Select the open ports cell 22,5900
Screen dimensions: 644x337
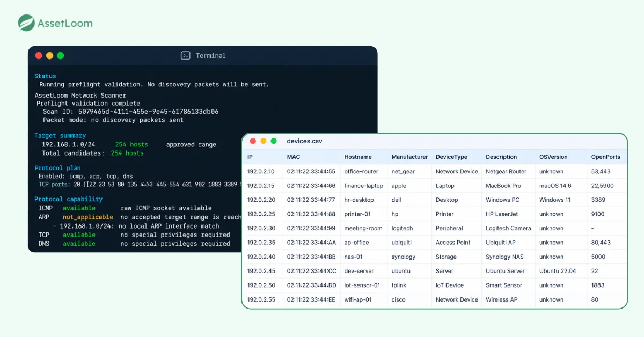(604, 186)
